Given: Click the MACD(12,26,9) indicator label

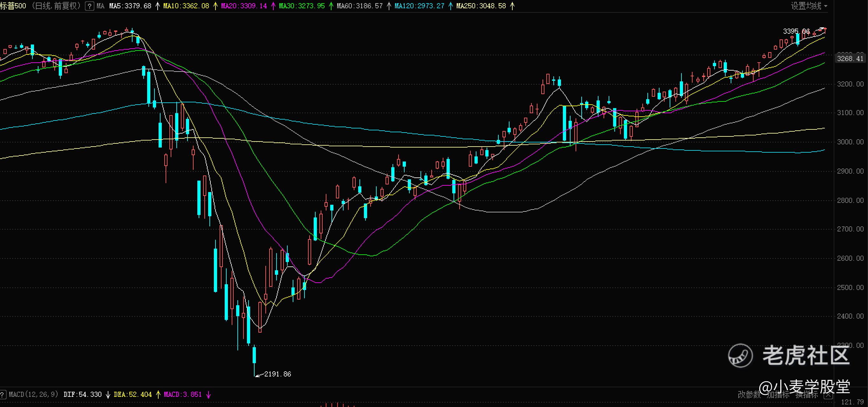Looking at the screenshot, I should (x=33, y=395).
